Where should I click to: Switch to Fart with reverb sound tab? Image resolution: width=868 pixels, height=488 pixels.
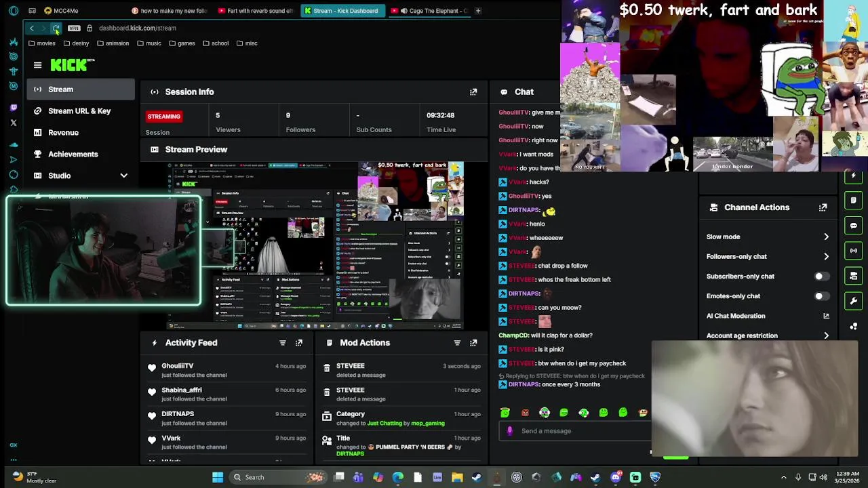256,11
